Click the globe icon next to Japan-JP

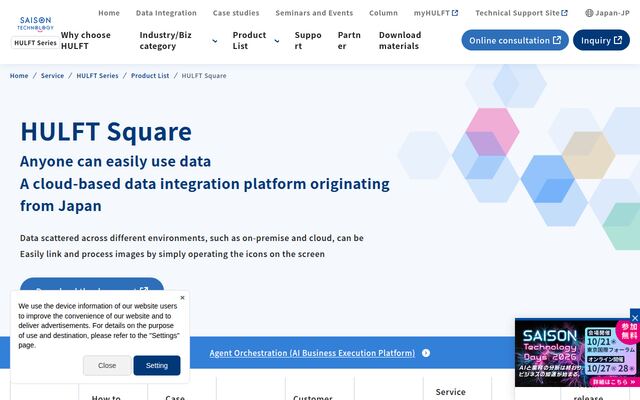tap(589, 13)
